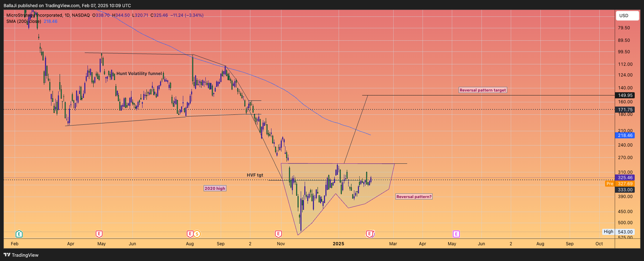Click the Mar label on time axis

(x=393, y=244)
